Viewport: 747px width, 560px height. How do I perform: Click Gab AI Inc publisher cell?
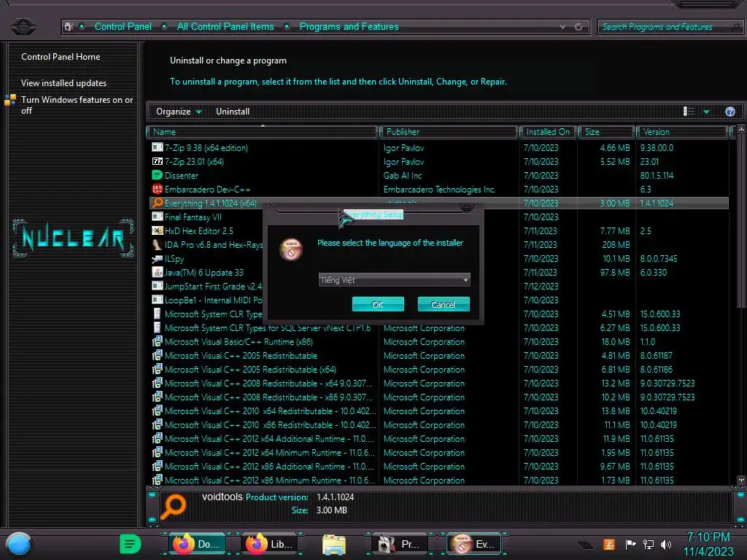click(403, 175)
